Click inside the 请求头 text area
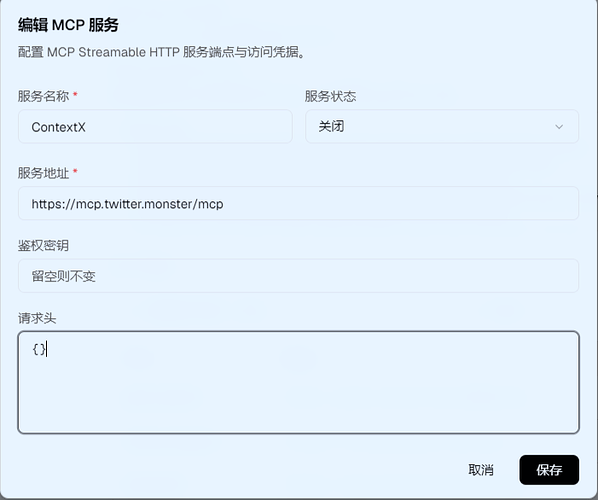Image resolution: width=598 pixels, height=500 pixels. (x=298, y=382)
